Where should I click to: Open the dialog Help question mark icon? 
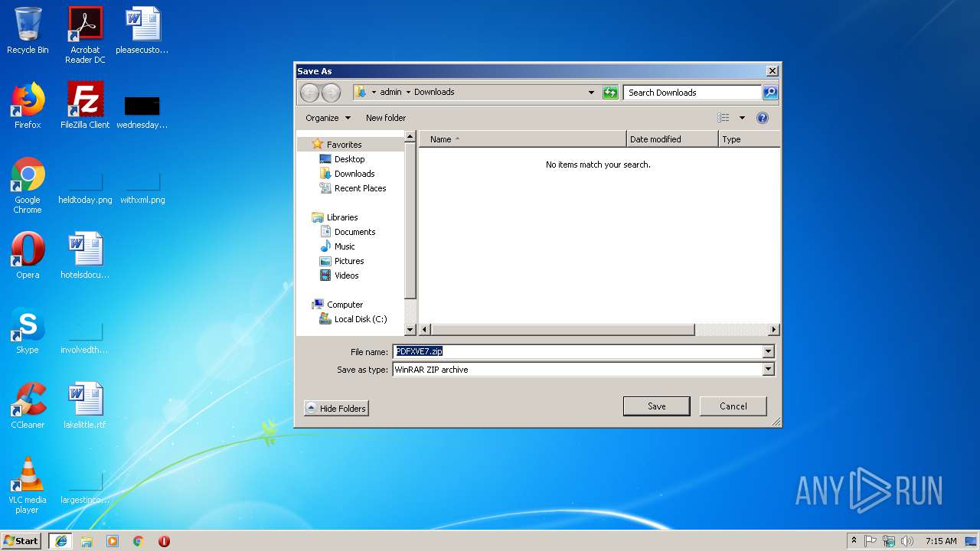763,118
